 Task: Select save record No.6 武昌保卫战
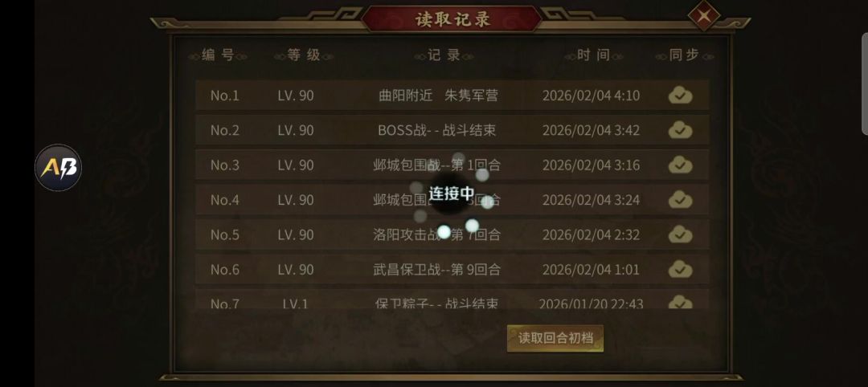coord(452,269)
